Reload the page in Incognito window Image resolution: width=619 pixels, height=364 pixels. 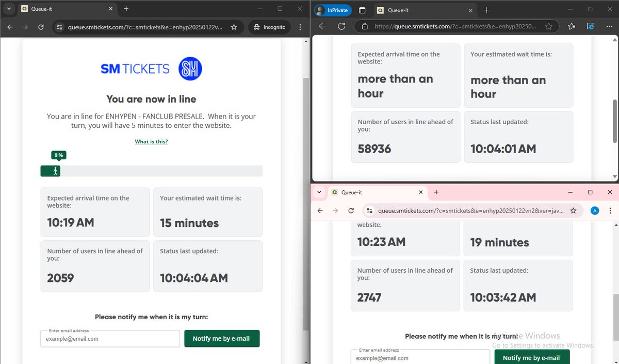tap(42, 27)
